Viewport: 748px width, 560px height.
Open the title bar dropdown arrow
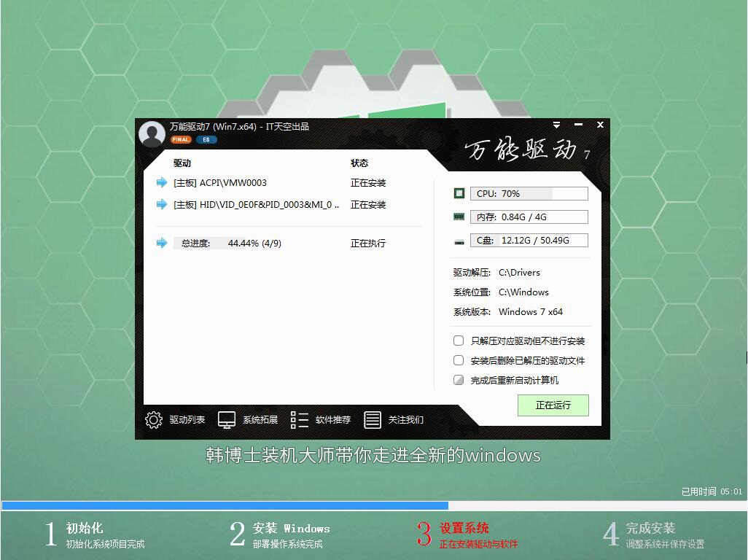(558, 125)
